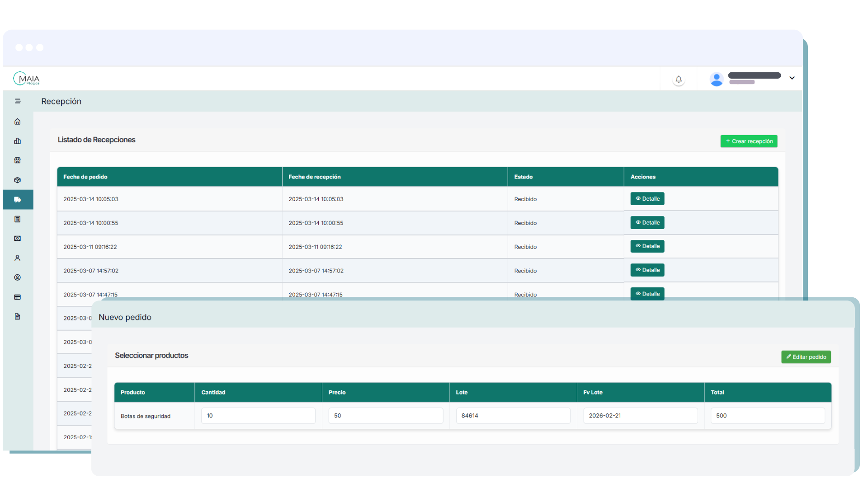Select the truck reception sidebar icon
Viewport: 868px width, 488px height.
[x=18, y=200]
